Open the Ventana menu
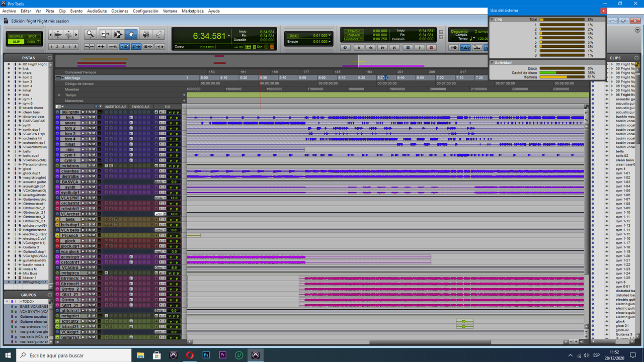 [x=170, y=11]
